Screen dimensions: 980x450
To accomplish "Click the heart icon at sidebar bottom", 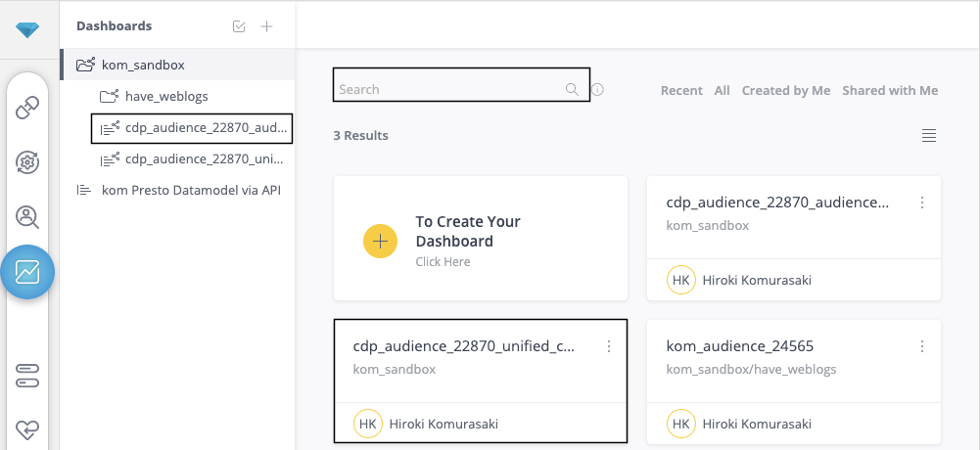I will (x=27, y=428).
